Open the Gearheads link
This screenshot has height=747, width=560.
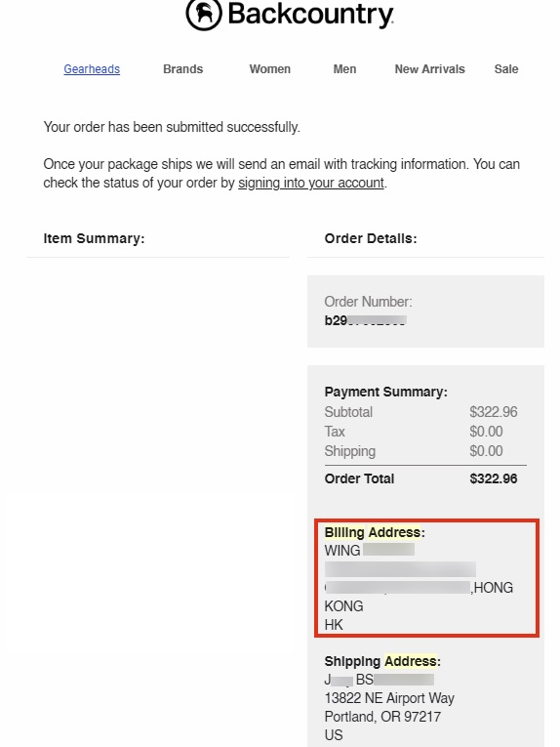(x=92, y=69)
